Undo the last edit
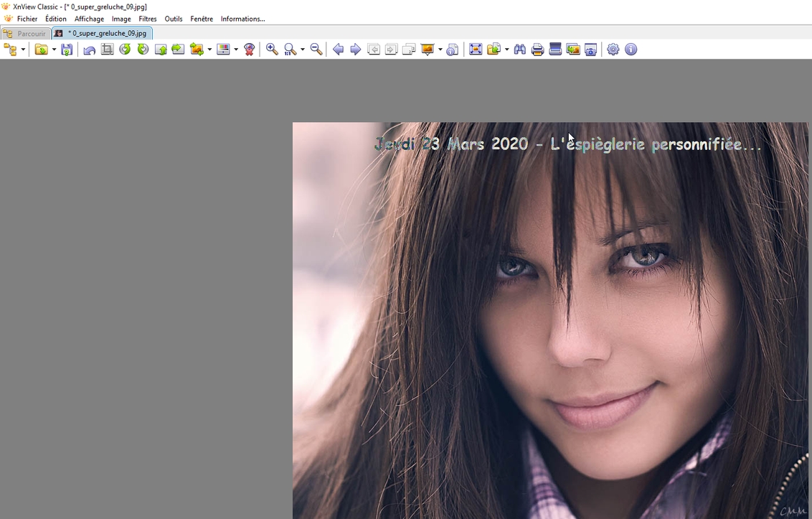The image size is (812, 519). (x=89, y=49)
